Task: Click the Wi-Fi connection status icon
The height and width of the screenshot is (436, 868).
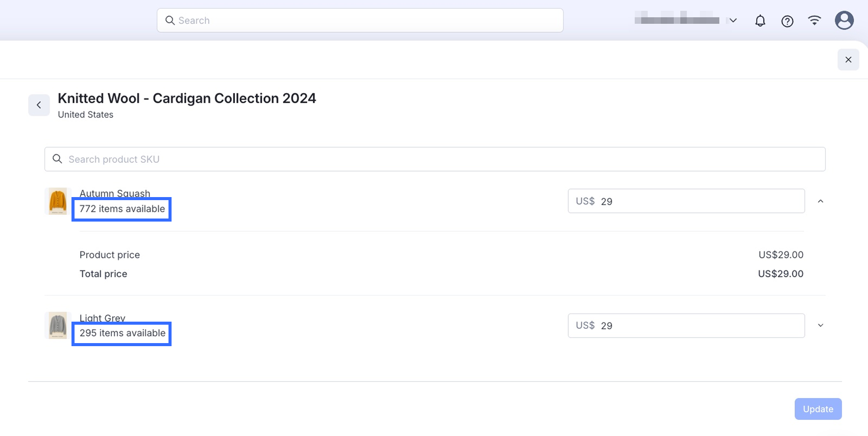Action: (x=814, y=20)
